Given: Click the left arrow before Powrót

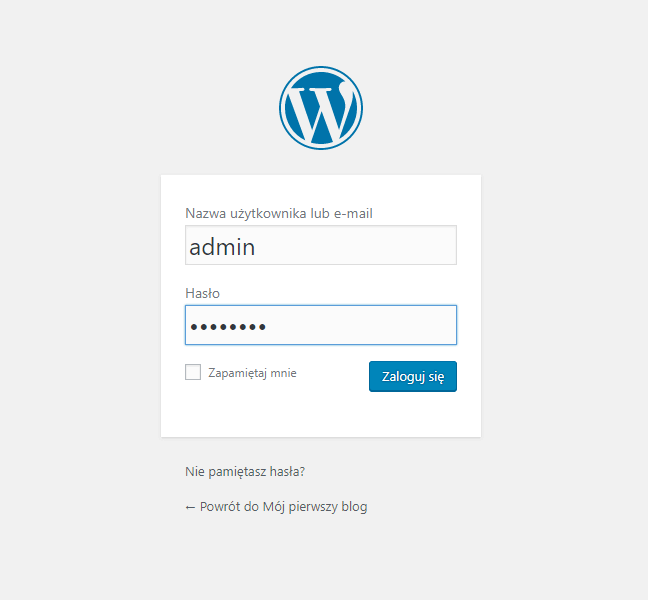Looking at the screenshot, I should click(190, 507).
